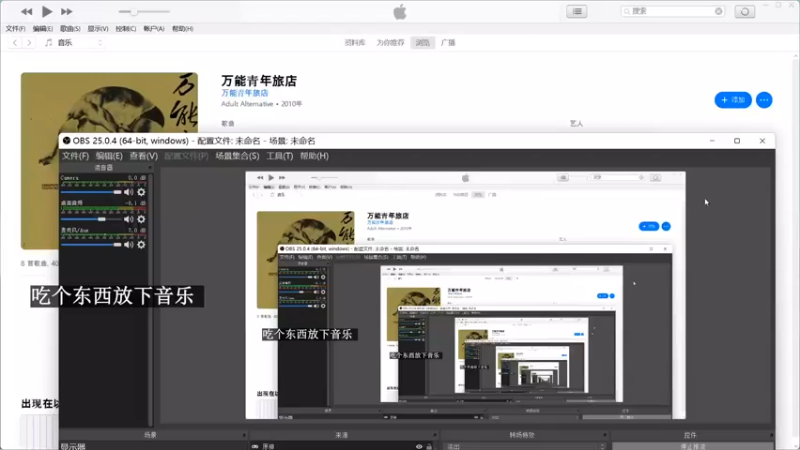The width and height of the screenshot is (800, 450).
Task: Open OBS 工具(T) menu
Action: point(280,156)
